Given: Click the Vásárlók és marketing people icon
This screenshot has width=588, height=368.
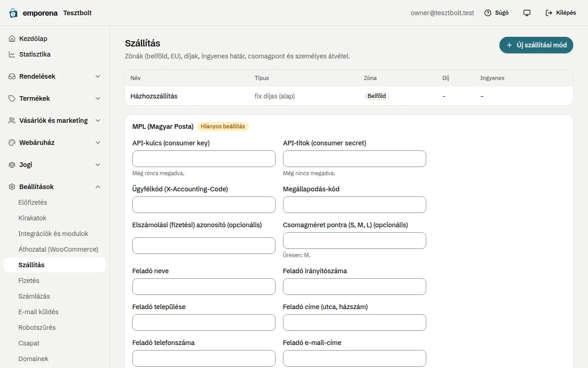Looking at the screenshot, I should click(x=12, y=121).
